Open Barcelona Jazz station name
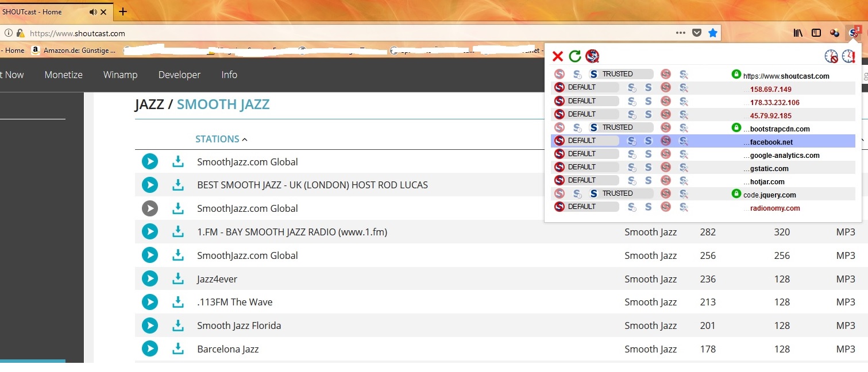Image resolution: width=868 pixels, height=372 pixels. pos(228,349)
